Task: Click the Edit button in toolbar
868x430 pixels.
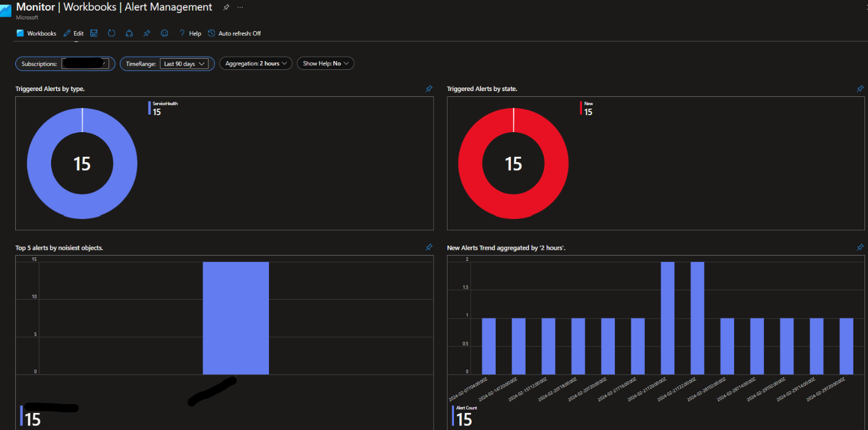Action: [x=73, y=33]
